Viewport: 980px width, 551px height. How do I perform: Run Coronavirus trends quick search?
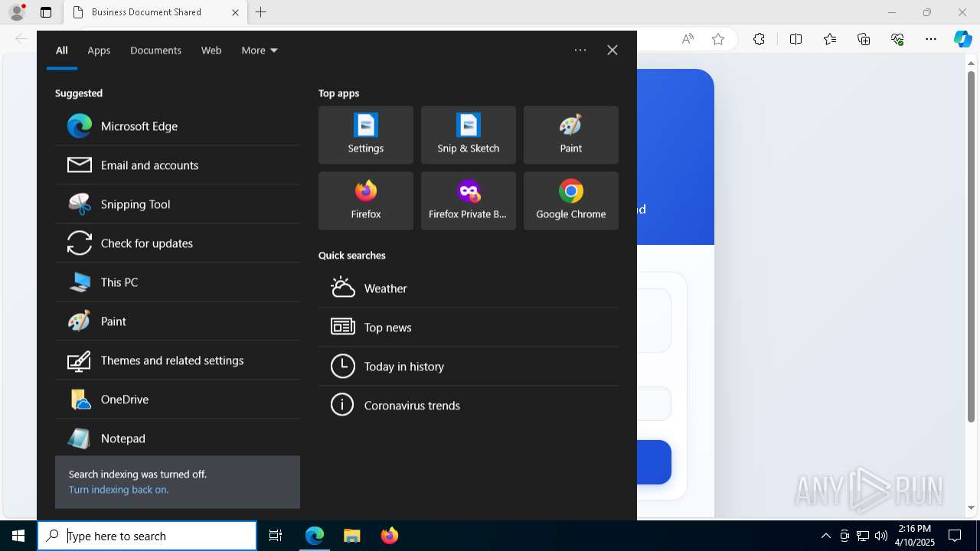pyautogui.click(x=469, y=405)
